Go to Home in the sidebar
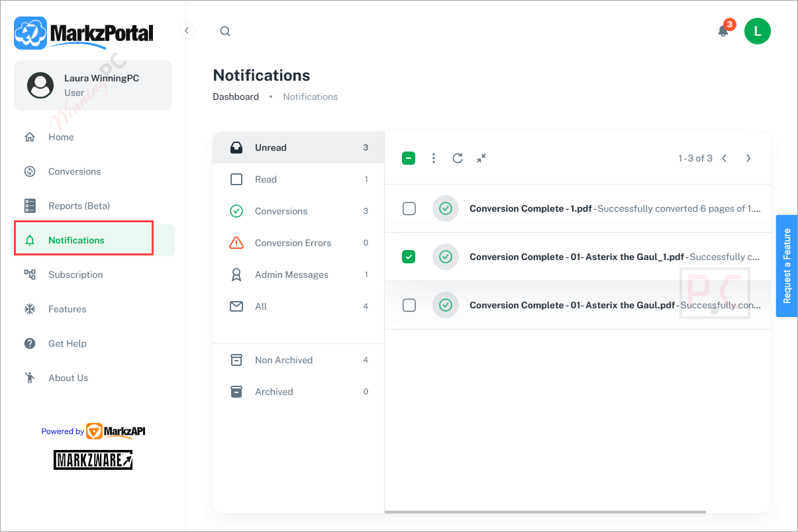This screenshot has width=798, height=532. pos(93,137)
